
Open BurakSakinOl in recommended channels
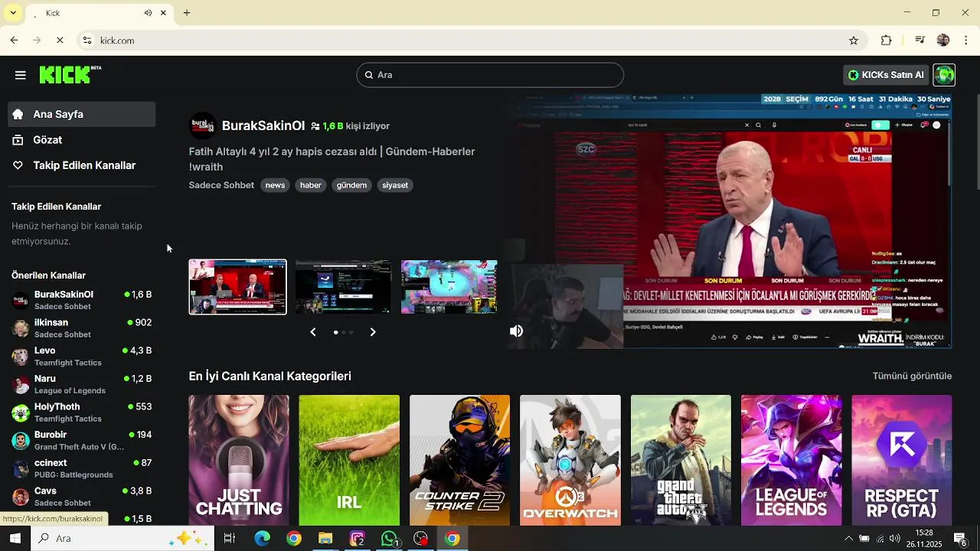(x=81, y=300)
